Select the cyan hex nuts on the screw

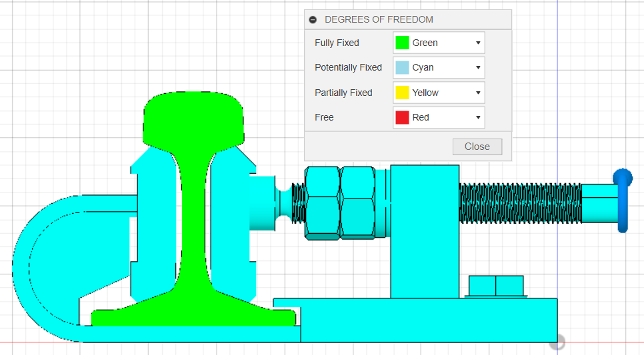click(340, 202)
